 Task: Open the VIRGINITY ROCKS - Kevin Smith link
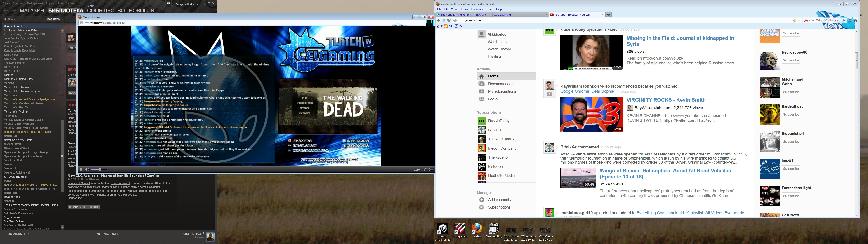point(665,100)
